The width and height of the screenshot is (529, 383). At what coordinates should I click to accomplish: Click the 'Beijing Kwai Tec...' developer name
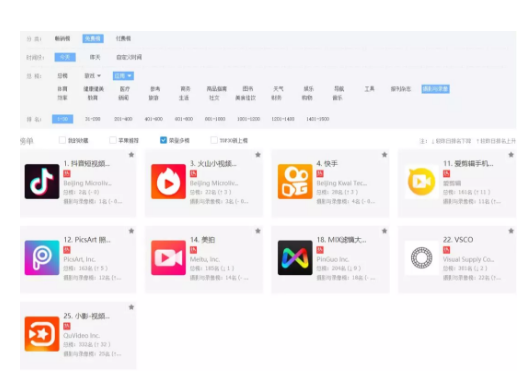coord(342,183)
